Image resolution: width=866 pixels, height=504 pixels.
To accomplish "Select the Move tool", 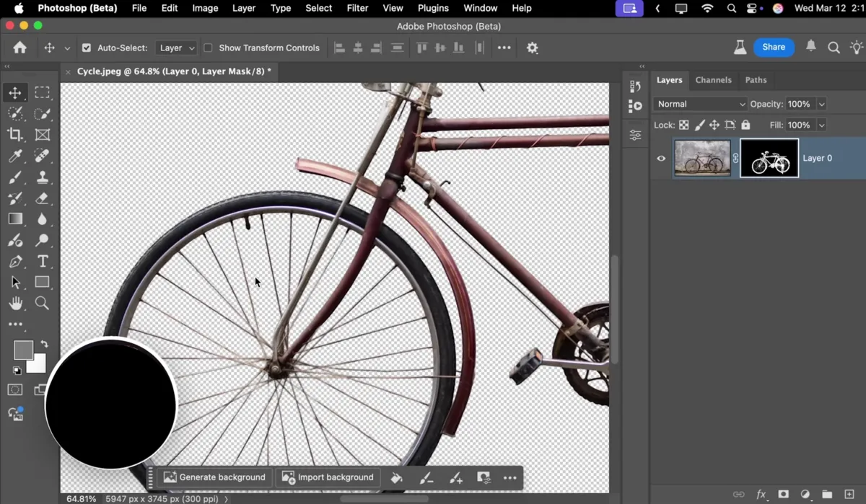I will (16, 92).
